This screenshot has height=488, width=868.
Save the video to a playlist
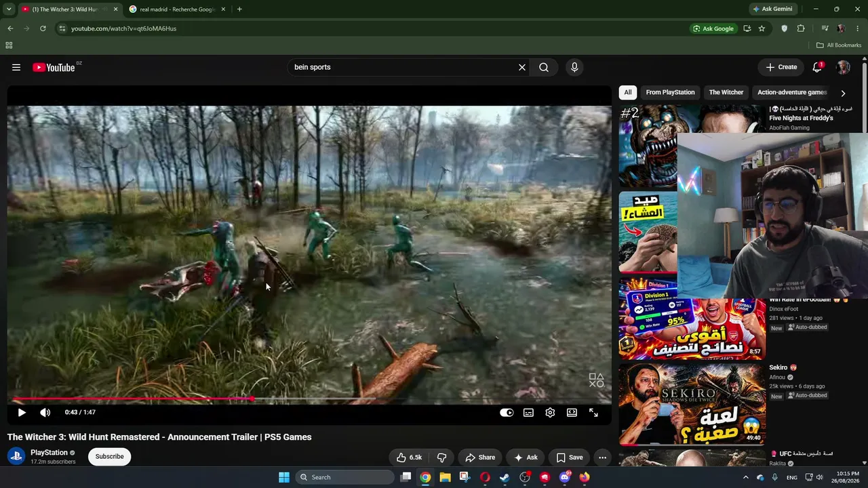point(569,457)
